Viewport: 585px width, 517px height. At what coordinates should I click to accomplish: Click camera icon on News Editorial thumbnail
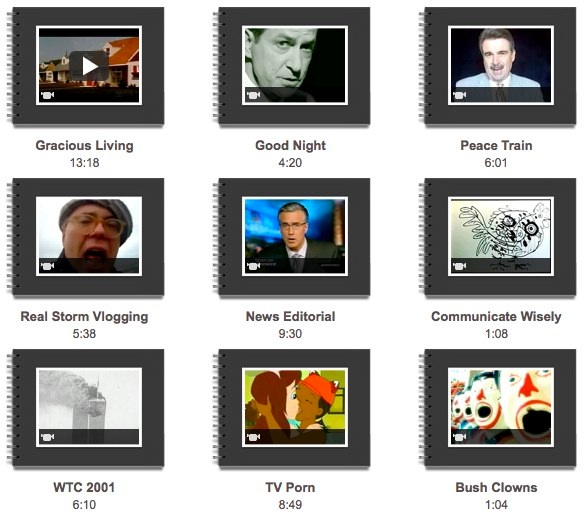pos(253,266)
